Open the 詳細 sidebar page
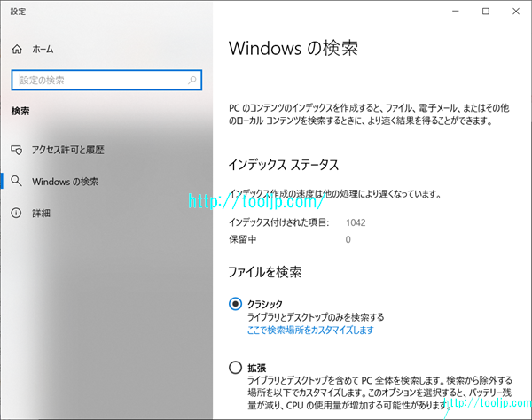532x420 pixels. [41, 214]
